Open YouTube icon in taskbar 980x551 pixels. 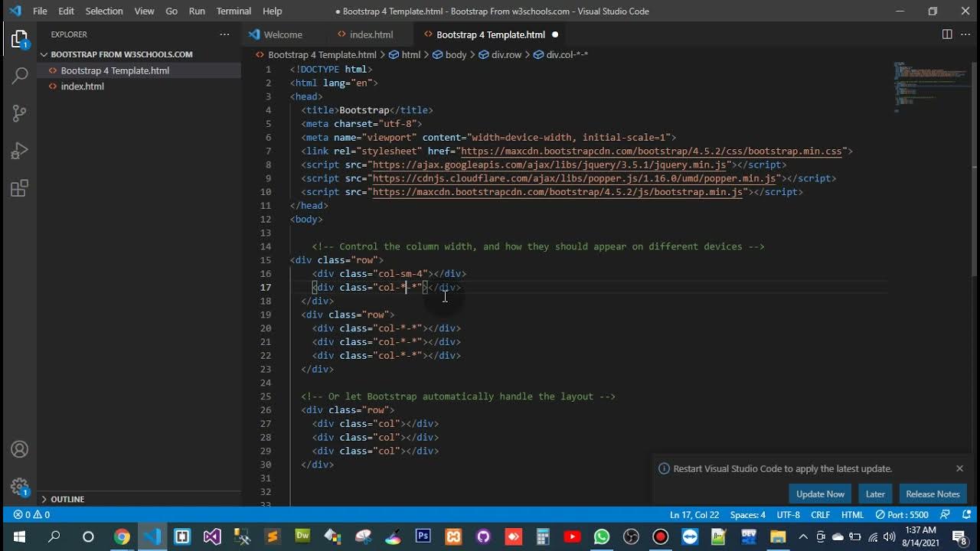(x=572, y=536)
